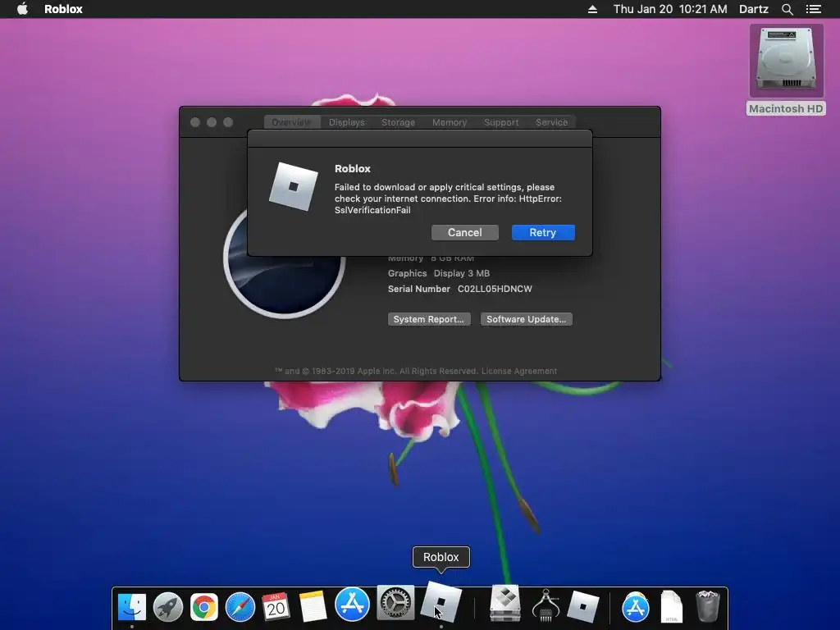Switch to Support tab in About This Mac

[501, 122]
